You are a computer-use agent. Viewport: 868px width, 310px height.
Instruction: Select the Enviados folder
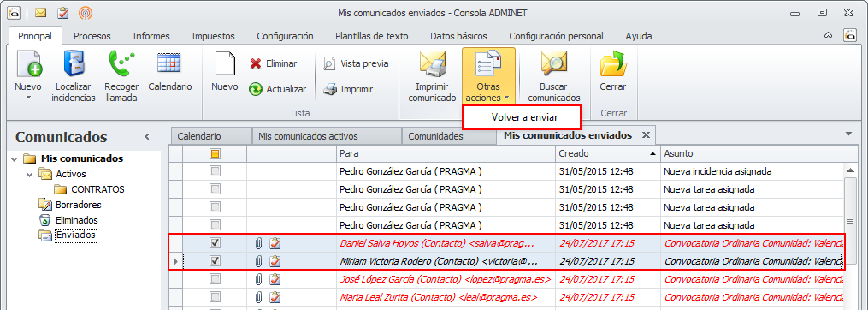point(76,235)
